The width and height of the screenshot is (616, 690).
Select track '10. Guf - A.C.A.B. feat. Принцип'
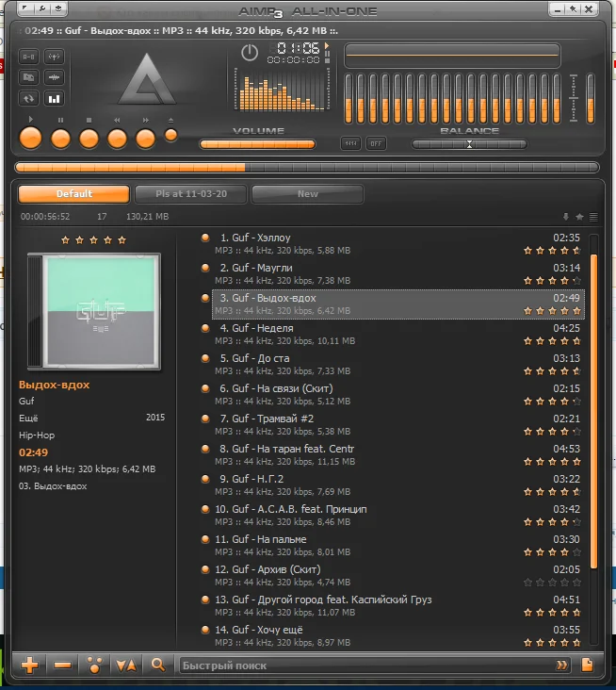(x=397, y=515)
